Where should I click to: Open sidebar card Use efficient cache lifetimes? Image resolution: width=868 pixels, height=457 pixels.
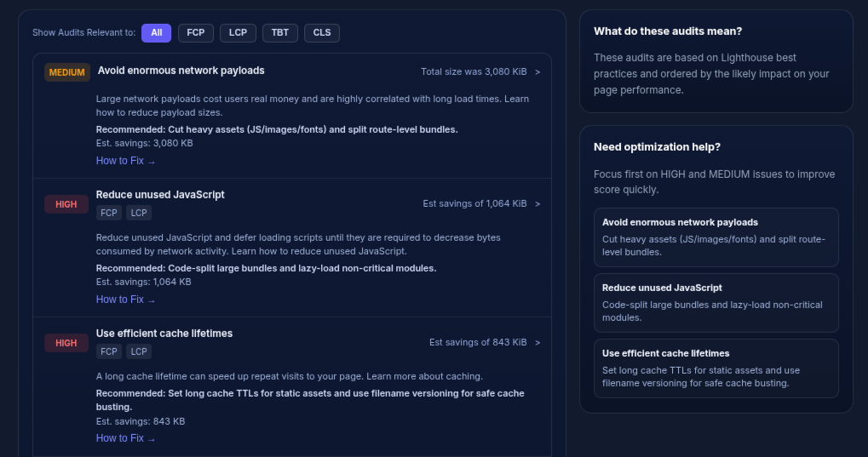click(x=716, y=368)
